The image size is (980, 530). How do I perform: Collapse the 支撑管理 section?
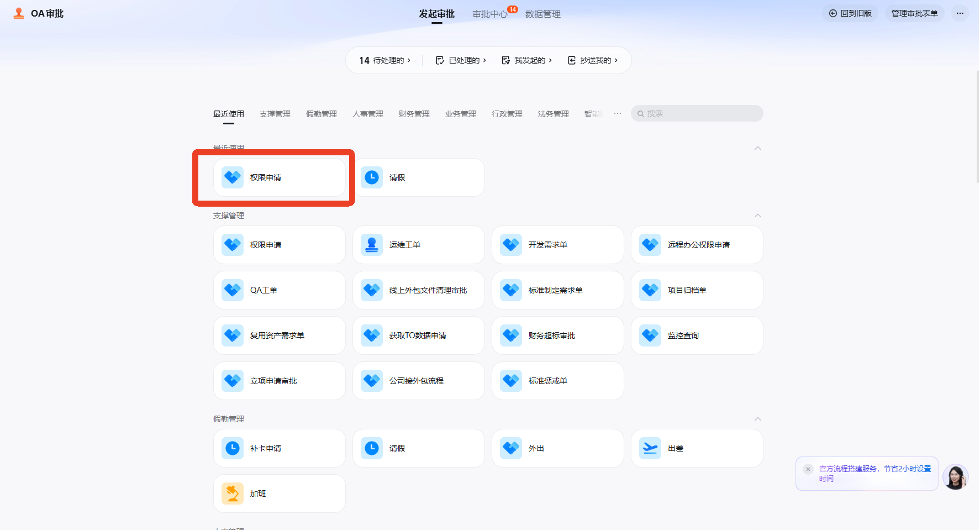click(x=758, y=216)
